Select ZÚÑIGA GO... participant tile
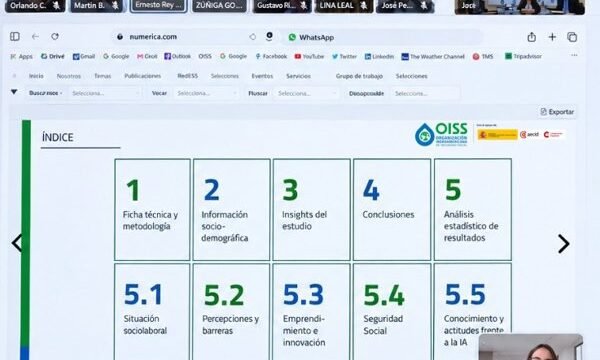 tap(219, 6)
